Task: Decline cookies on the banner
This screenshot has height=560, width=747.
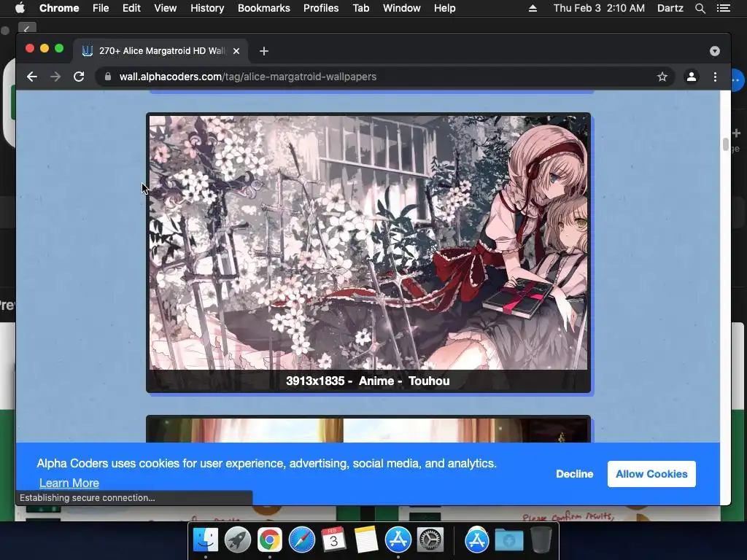Action: [x=575, y=474]
